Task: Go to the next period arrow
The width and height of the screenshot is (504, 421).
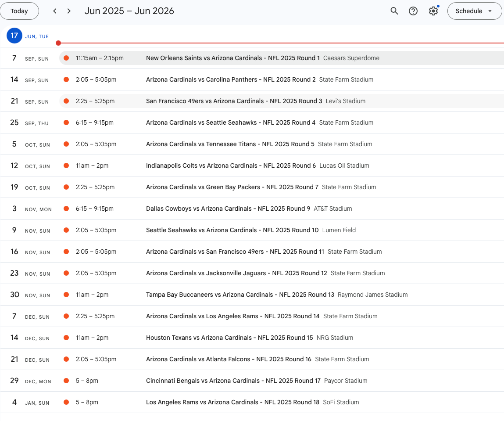Action: [69, 11]
